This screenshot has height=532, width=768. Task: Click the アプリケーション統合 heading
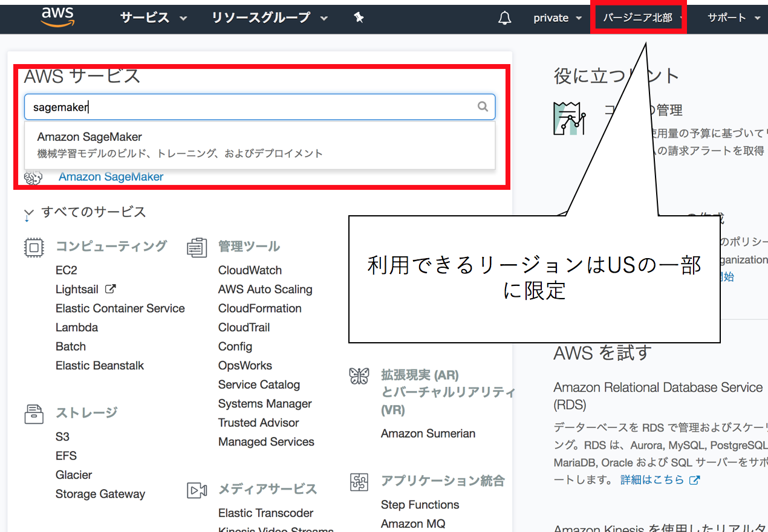point(443,481)
